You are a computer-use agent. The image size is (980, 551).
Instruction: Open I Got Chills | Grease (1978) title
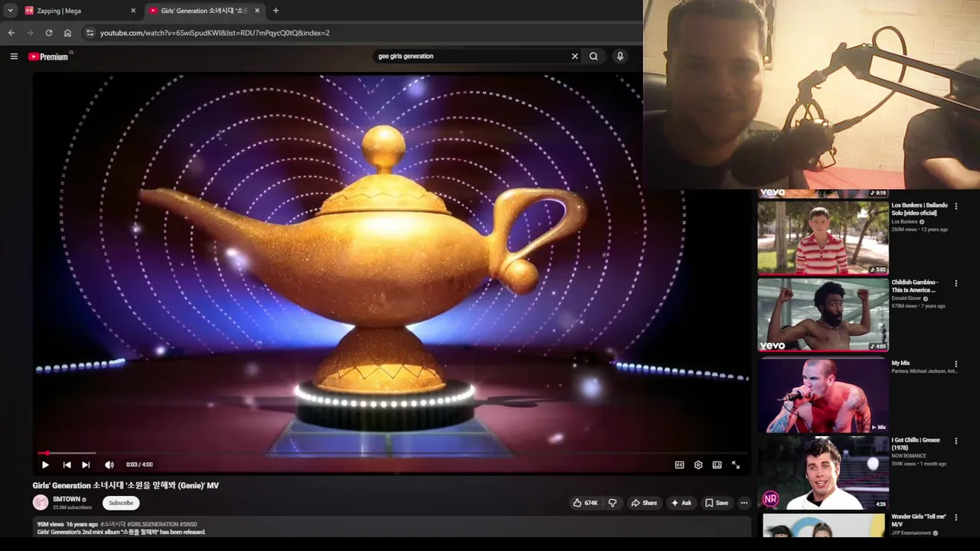(916, 444)
